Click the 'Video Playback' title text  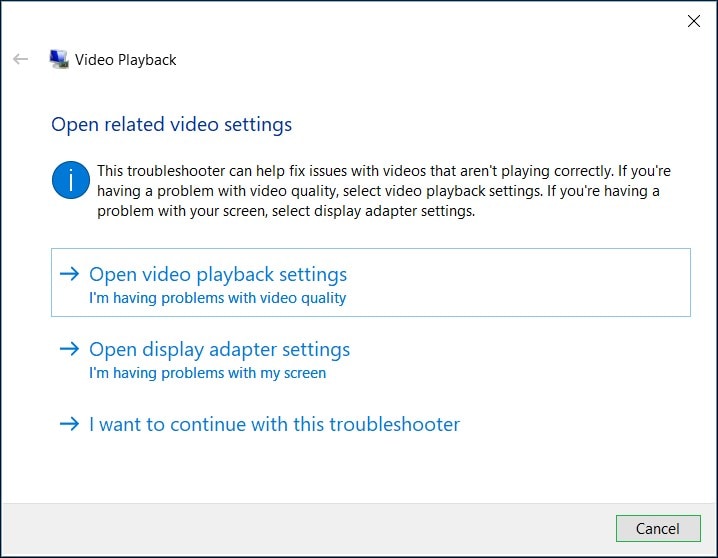point(125,60)
